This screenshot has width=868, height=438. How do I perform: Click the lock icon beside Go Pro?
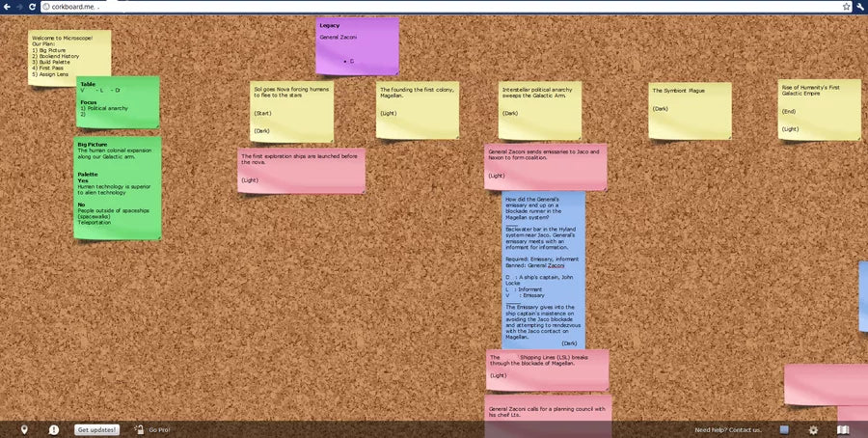click(138, 429)
